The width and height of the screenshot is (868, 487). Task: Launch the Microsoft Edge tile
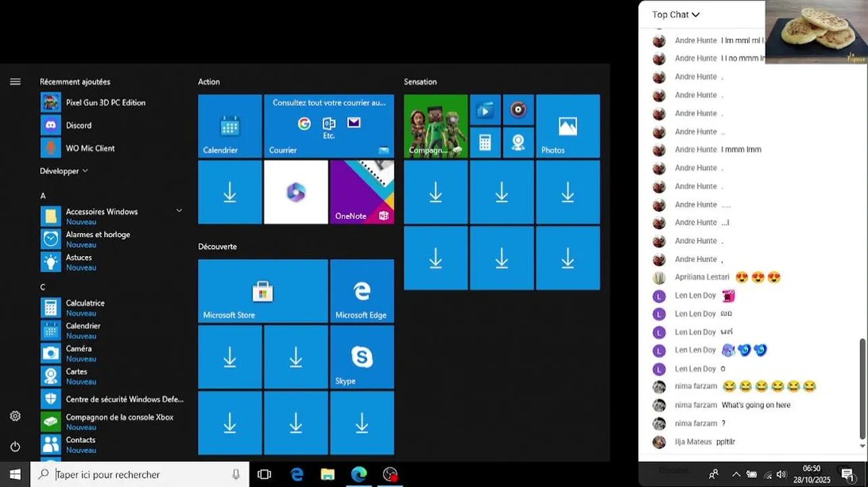(x=362, y=291)
